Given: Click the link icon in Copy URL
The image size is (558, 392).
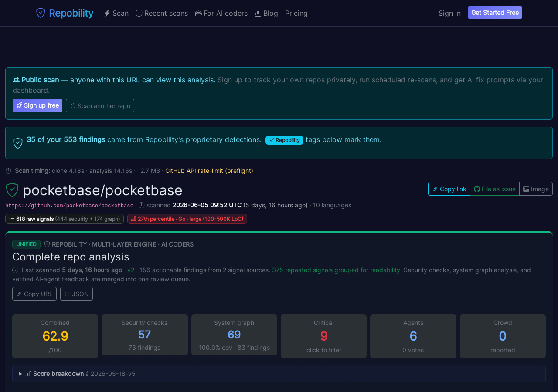Looking at the screenshot, I should pyautogui.click(x=19, y=294).
